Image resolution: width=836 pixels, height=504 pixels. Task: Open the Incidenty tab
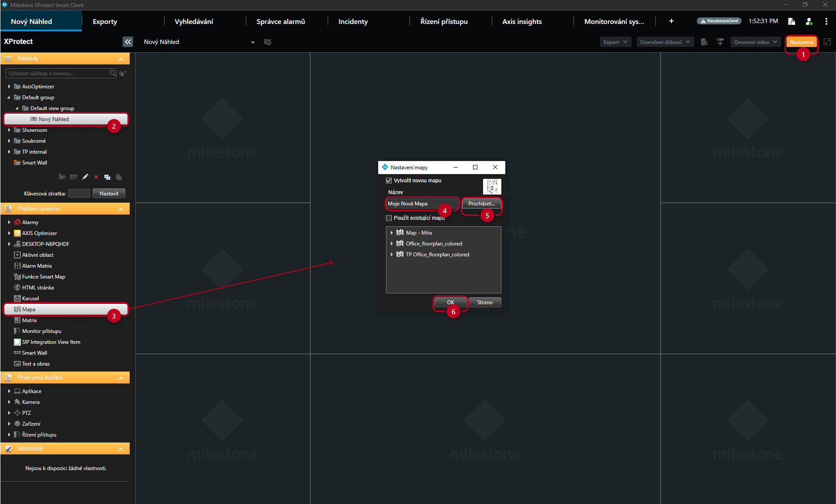tap(353, 21)
